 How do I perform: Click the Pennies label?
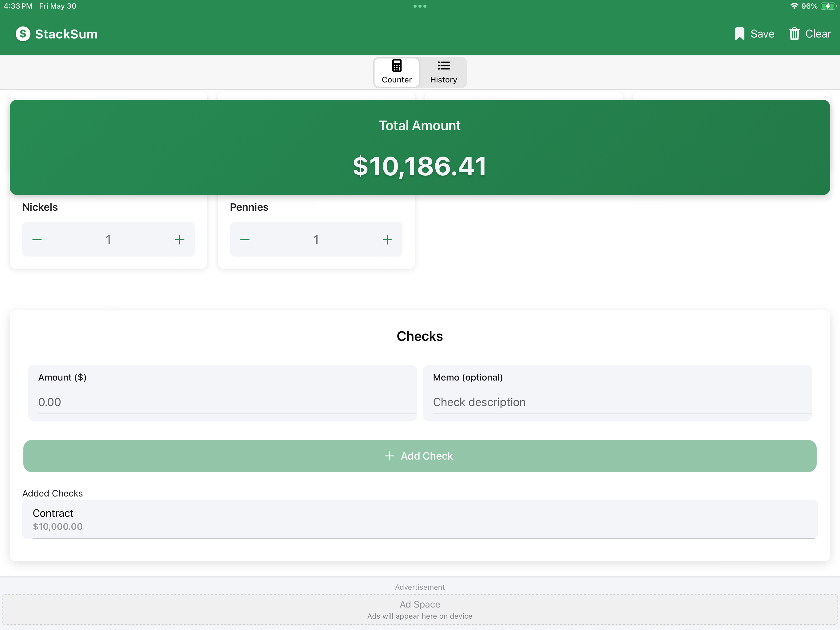pos(249,207)
